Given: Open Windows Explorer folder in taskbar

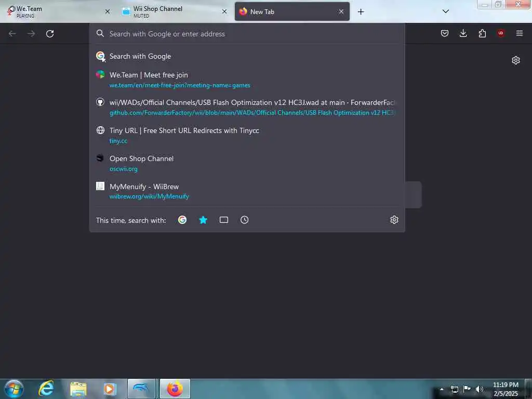Looking at the screenshot, I should click(78, 389).
